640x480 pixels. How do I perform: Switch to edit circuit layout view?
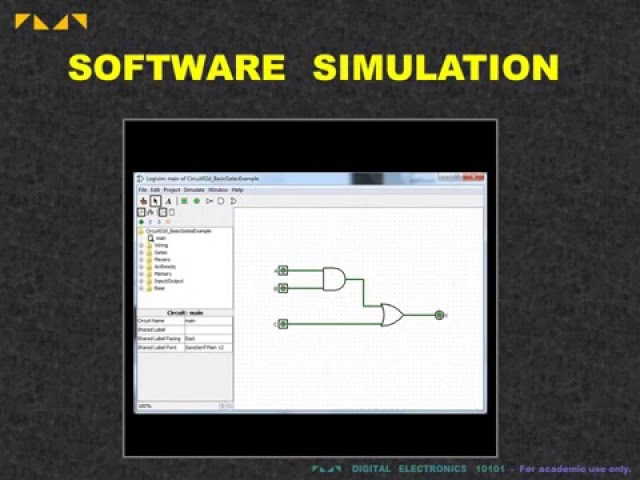(162, 212)
